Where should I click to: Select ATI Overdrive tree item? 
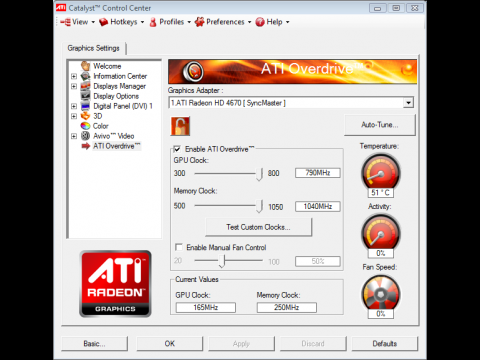(x=117, y=146)
